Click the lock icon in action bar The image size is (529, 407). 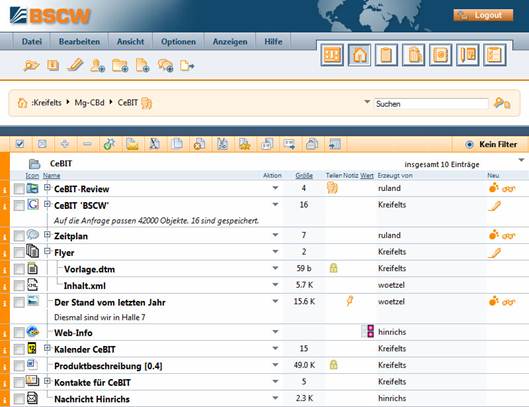coord(312,144)
